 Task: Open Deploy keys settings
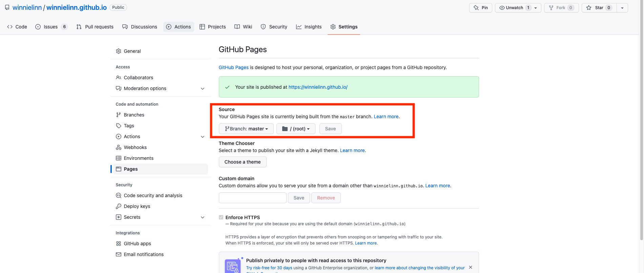click(137, 206)
